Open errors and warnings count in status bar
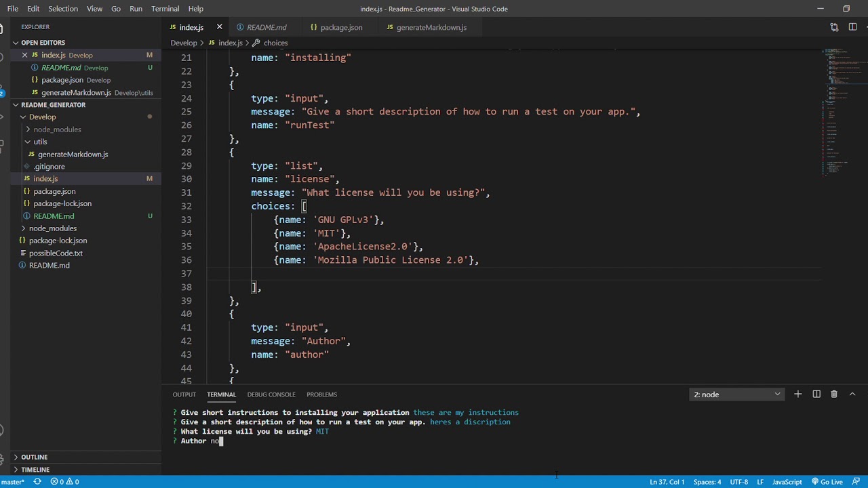Viewport: 868px width, 488px height. [64, 482]
